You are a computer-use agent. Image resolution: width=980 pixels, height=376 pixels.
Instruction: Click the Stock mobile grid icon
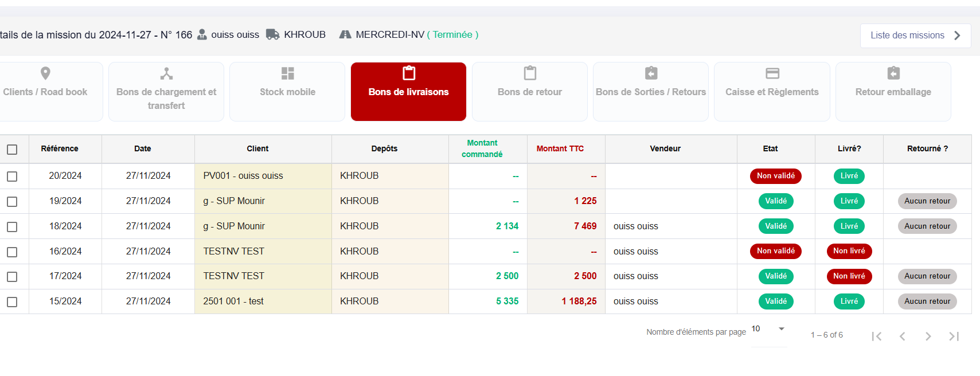pyautogui.click(x=287, y=73)
